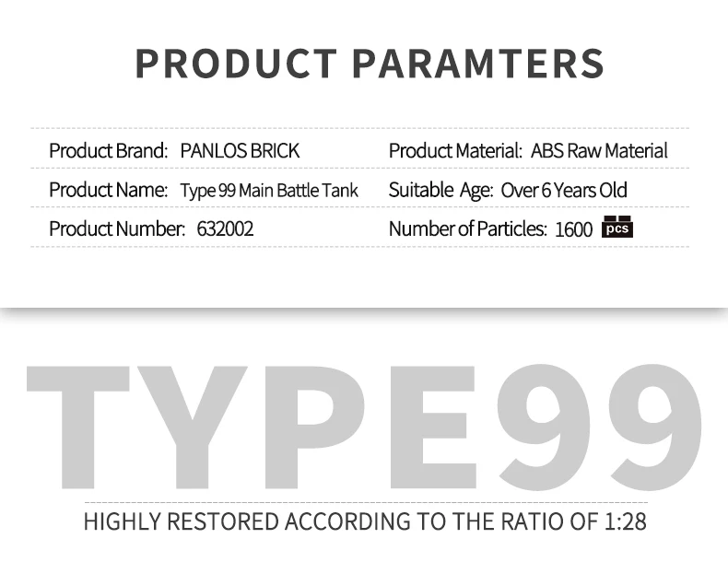Click the Over 6 Years Old value

tap(564, 191)
